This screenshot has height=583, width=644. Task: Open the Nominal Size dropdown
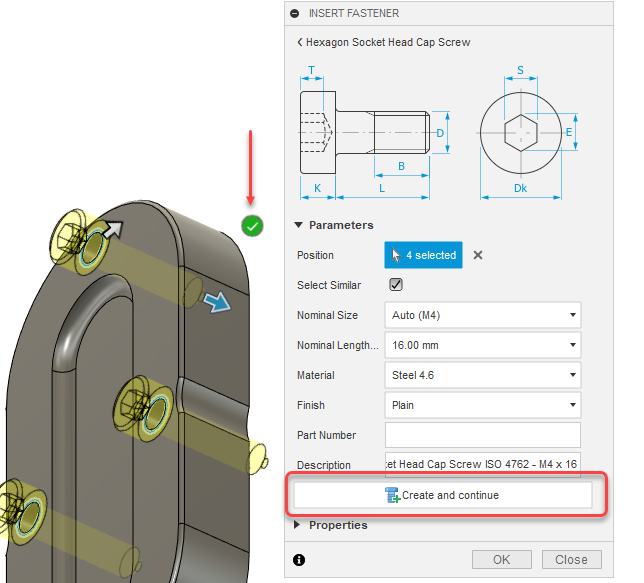pyautogui.click(x=483, y=315)
